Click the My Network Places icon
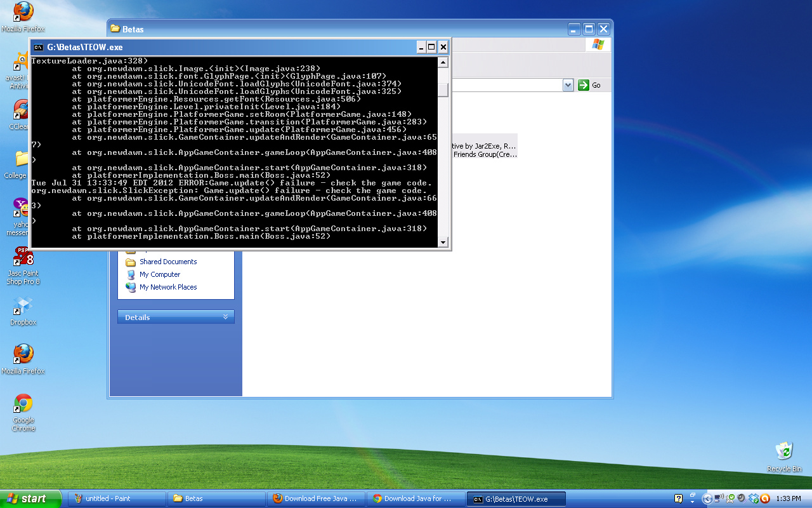Screen dimensions: 812x508 click(x=131, y=287)
